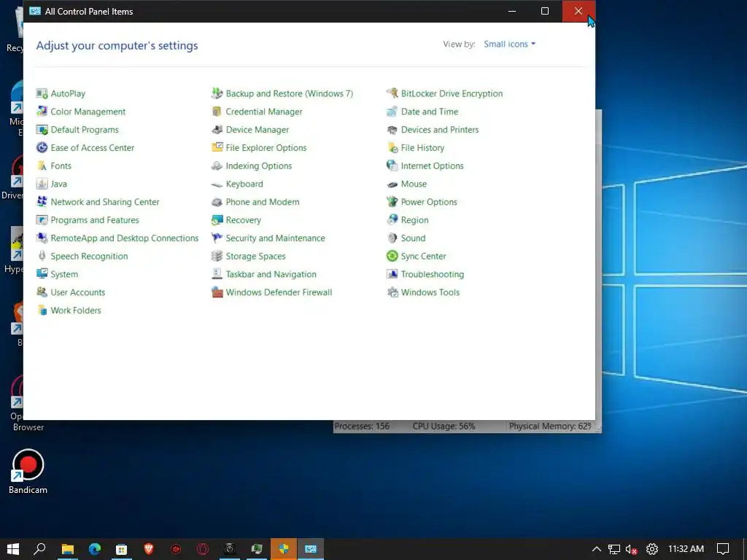This screenshot has height=560, width=747.
Task: Click the taskbar clock 11:32 AM
Action: pos(686,549)
